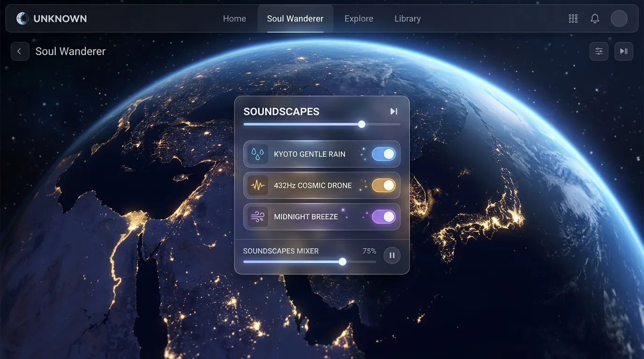Select the MIDNIGHT BREEZE label
Screen dimensions: 644x359
click(x=306, y=217)
